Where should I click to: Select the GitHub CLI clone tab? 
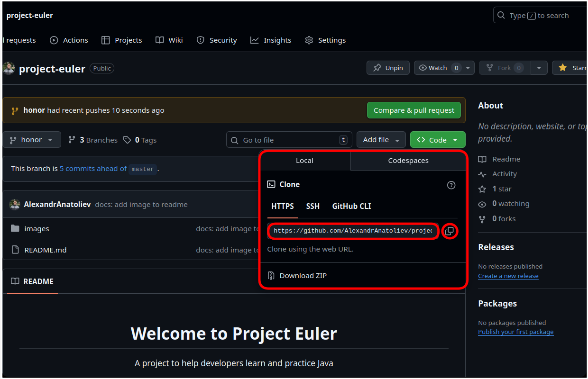351,207
